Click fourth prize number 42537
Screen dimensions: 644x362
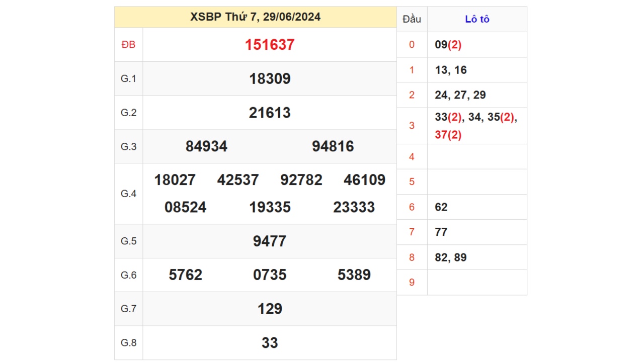[x=238, y=180]
